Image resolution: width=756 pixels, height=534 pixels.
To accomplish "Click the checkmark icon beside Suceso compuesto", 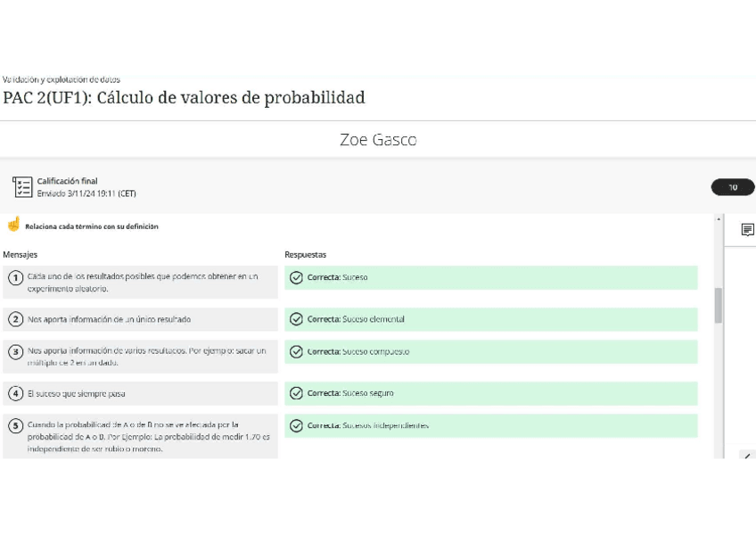I will tap(297, 351).
